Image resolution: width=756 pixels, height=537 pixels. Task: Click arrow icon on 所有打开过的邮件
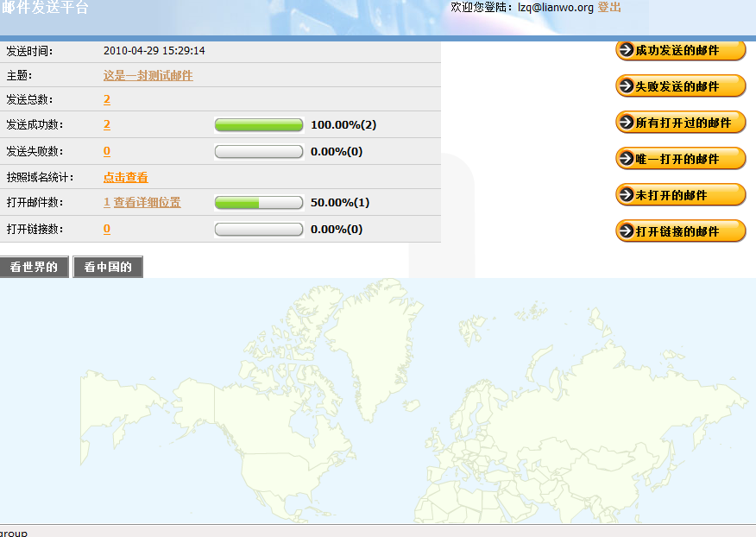coord(626,123)
